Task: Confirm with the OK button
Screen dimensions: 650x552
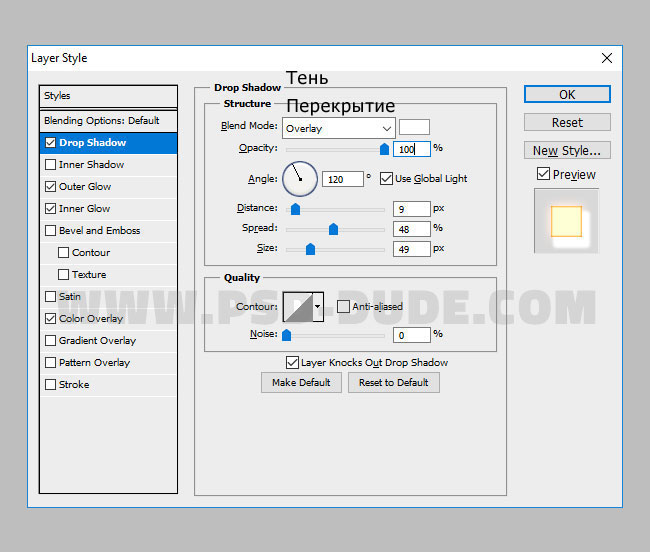Action: pos(567,94)
